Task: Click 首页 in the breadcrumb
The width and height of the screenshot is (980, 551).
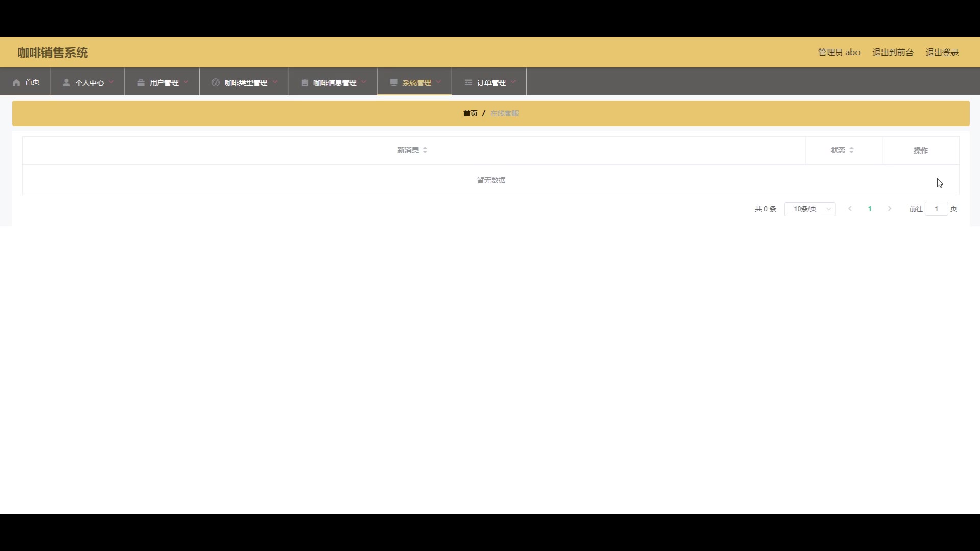Action: click(x=470, y=113)
